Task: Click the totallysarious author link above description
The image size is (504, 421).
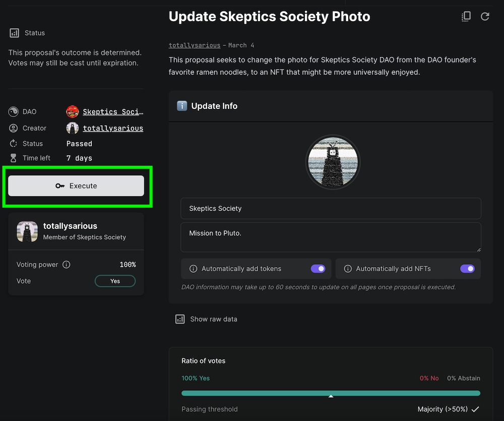Action: [194, 45]
